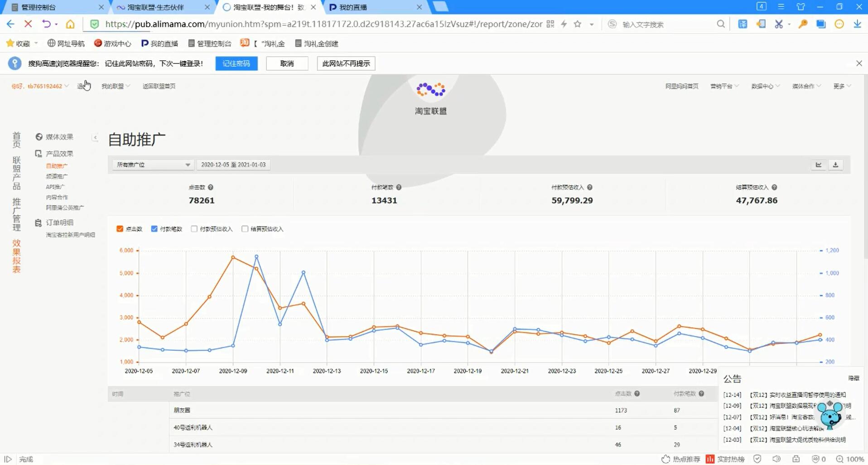Expand the 我的联盟 menu

(115, 86)
